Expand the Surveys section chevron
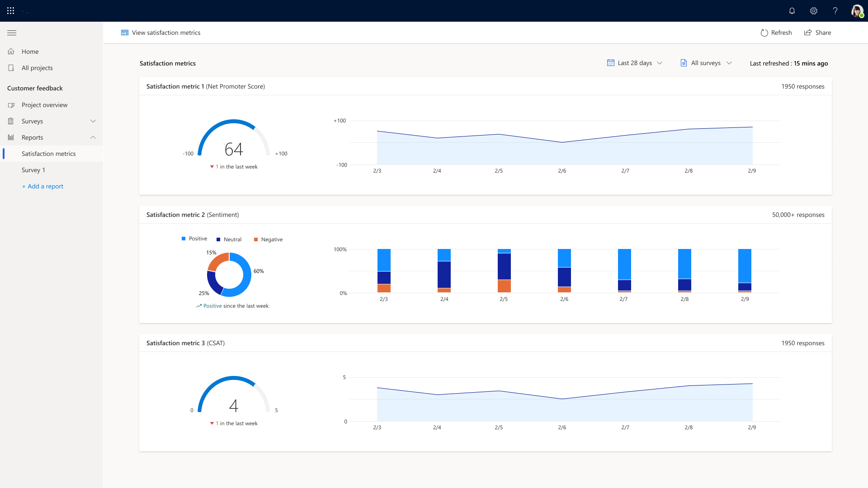868x488 pixels. [93, 121]
